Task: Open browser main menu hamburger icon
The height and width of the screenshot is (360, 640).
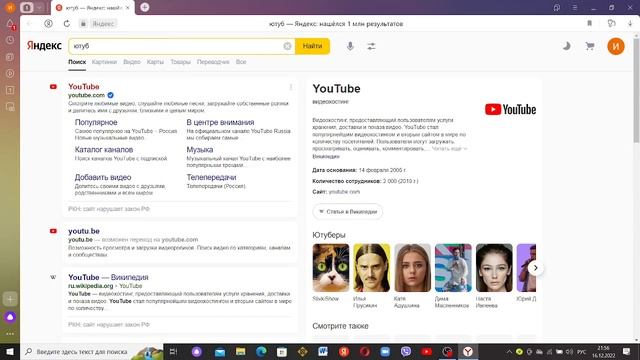Action: click(x=574, y=7)
